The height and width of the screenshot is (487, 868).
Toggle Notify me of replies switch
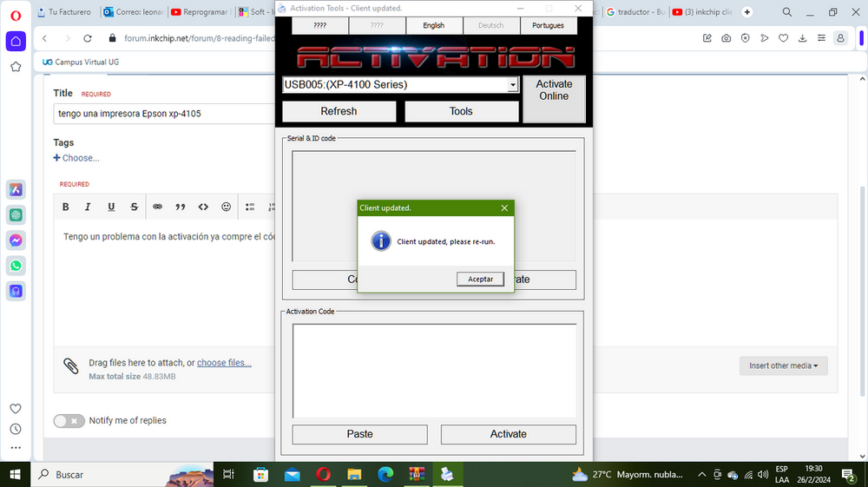[x=69, y=420]
